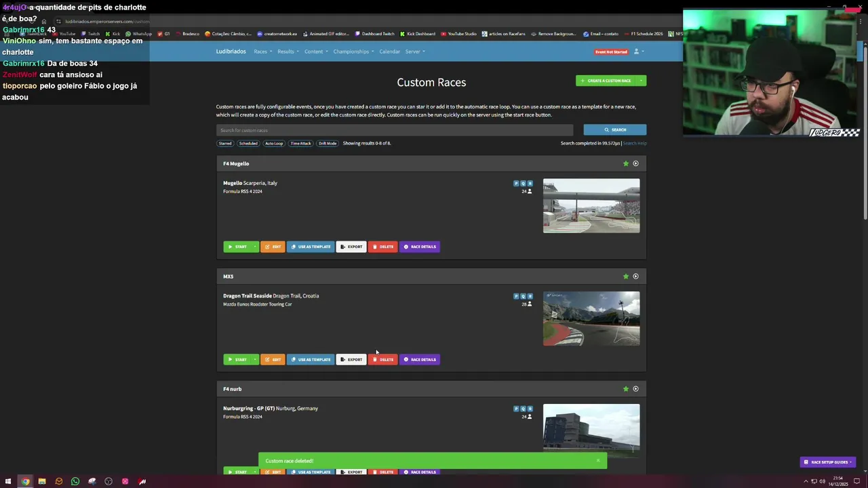868x488 pixels.
Task: Expand the Championships navbar dropdown
Action: [x=353, y=52]
